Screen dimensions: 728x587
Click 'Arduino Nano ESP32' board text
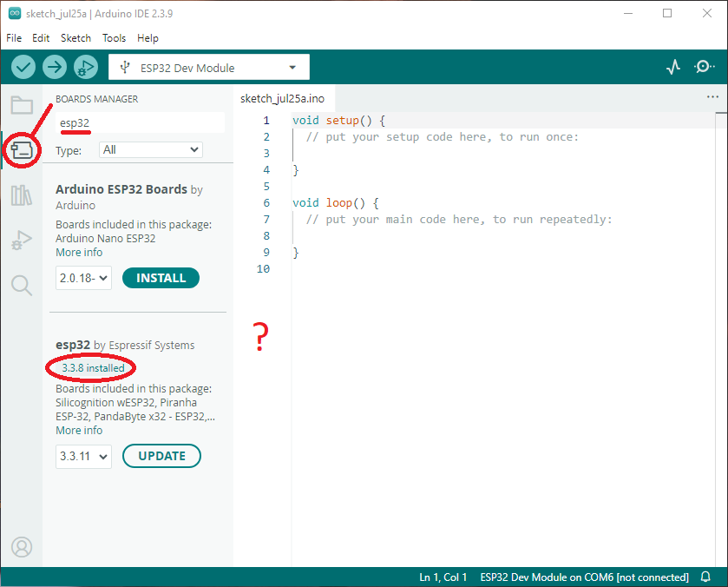(105, 239)
